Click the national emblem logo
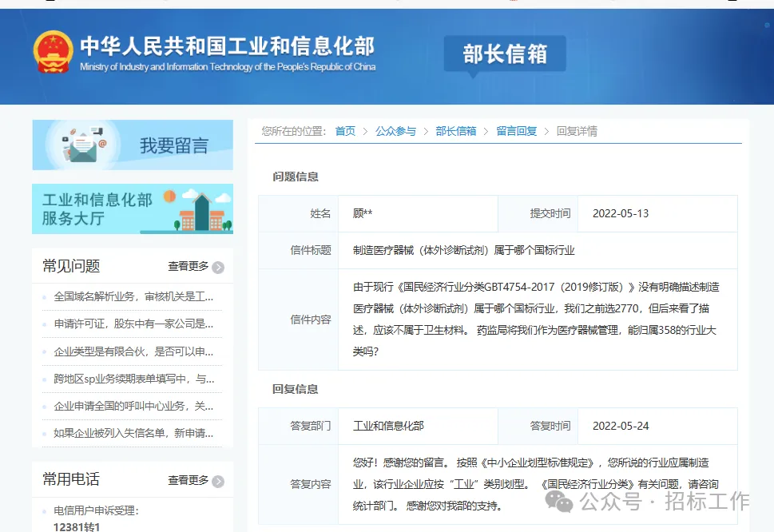Image resolution: width=774 pixels, height=532 pixels. (54, 52)
